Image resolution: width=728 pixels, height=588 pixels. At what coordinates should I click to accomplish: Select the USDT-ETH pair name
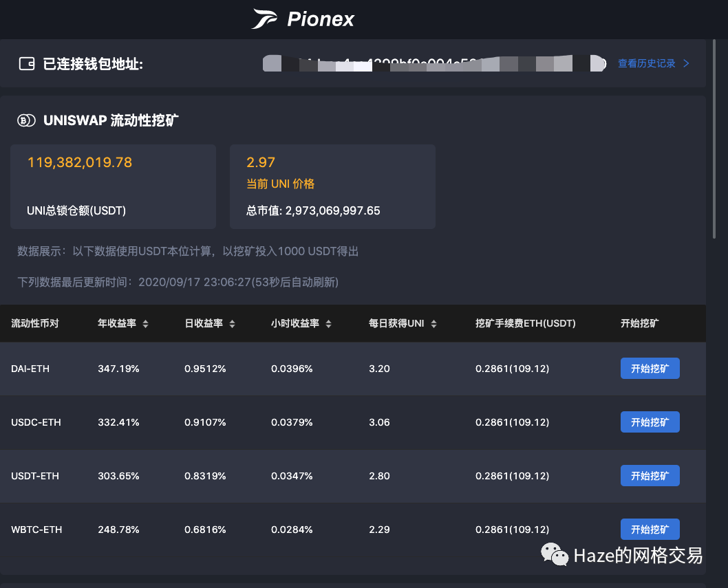pos(35,476)
